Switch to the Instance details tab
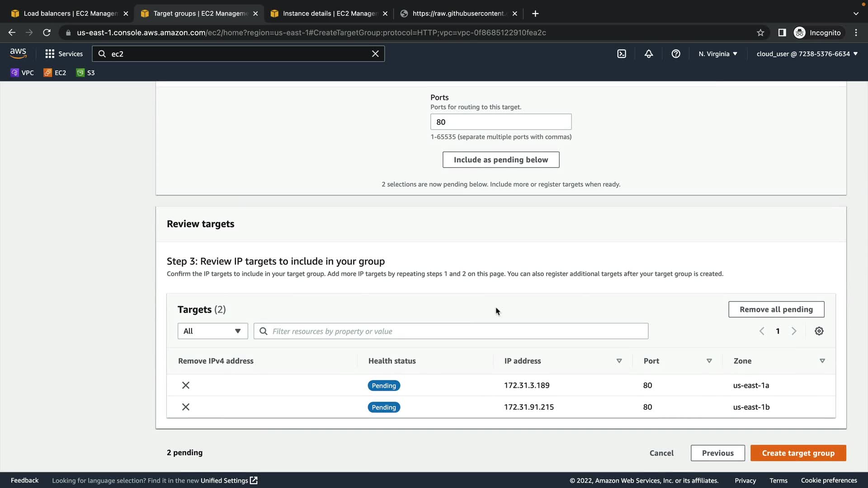 coord(329,14)
